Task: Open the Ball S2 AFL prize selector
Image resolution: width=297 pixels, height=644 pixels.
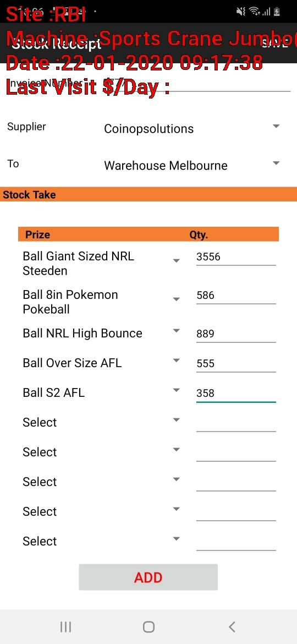Action: (101, 392)
